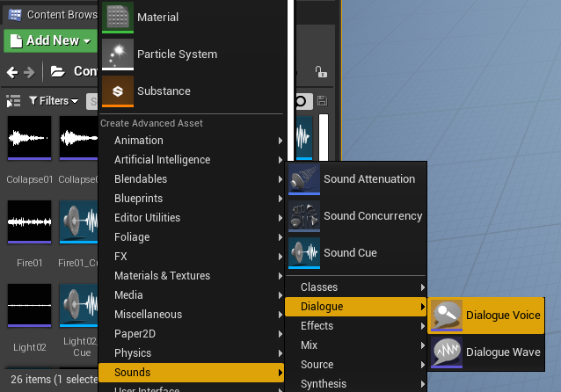Open the Filters dropdown

[54, 101]
